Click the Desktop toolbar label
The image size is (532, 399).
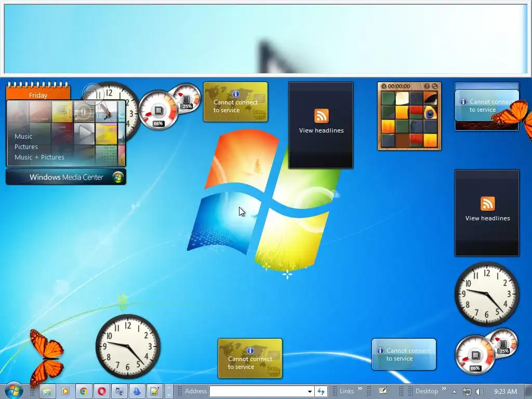point(427,391)
